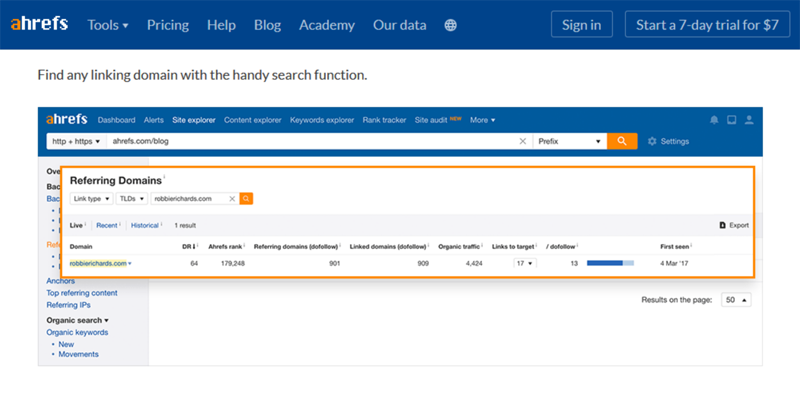Sort by the DR column header

190,246
